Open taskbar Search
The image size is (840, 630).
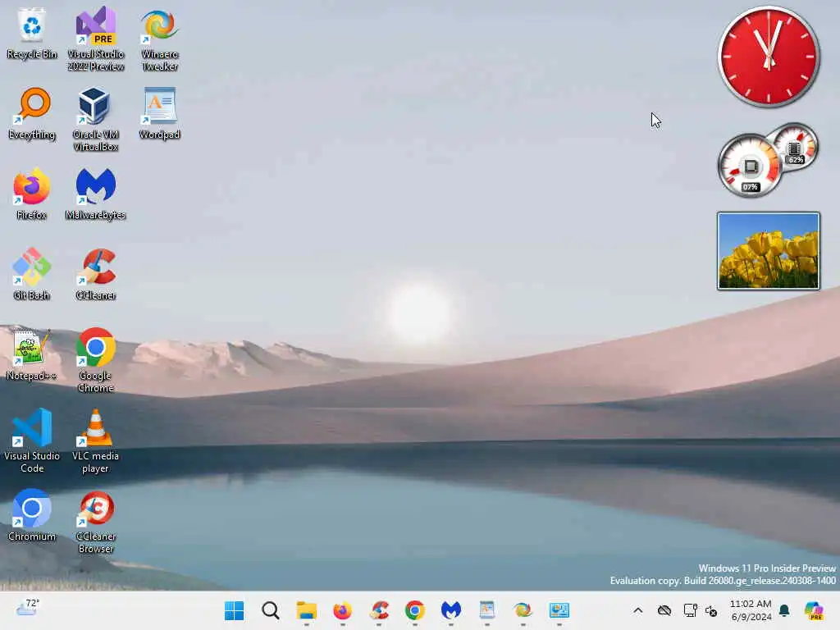271,610
